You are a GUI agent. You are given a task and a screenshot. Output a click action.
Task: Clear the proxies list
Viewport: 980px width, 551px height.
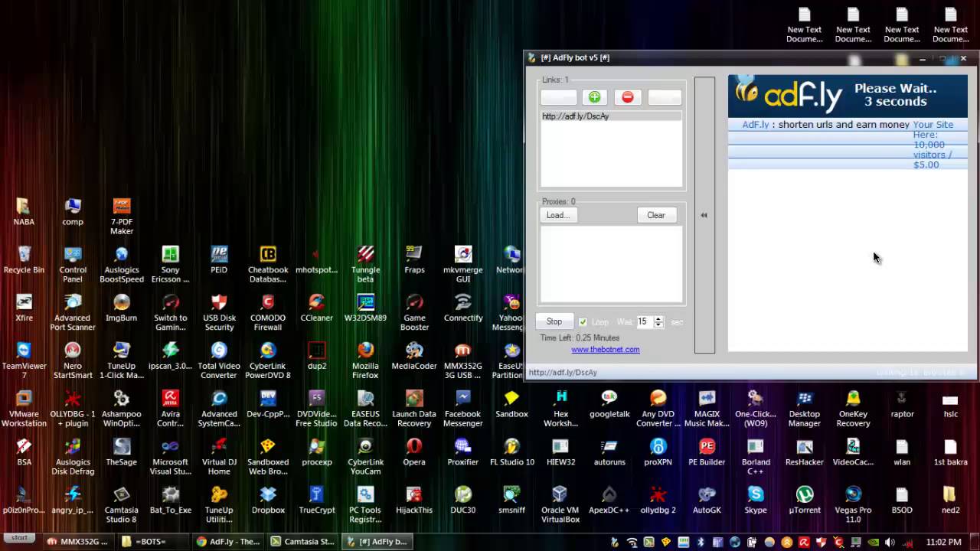point(656,215)
